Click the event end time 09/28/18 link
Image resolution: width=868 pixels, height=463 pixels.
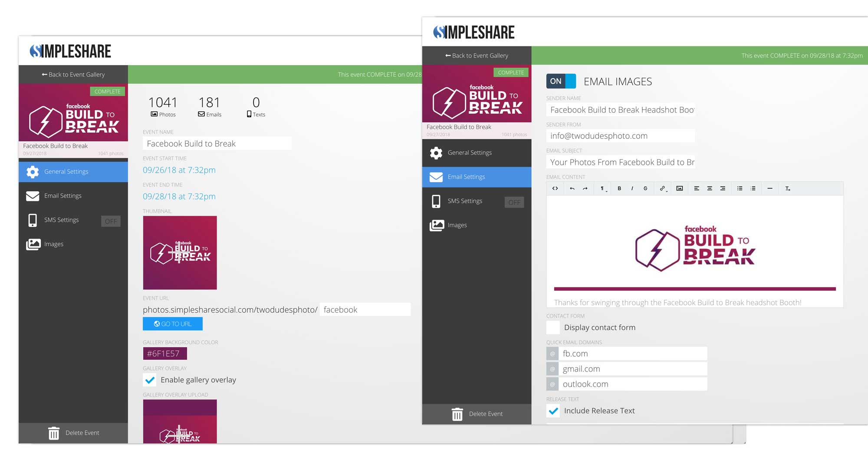point(179,196)
